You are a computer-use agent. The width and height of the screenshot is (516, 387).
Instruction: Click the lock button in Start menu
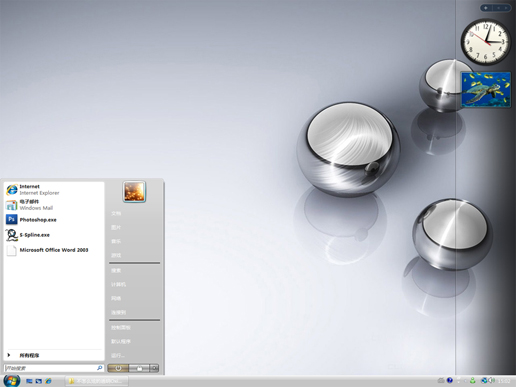[139, 368]
